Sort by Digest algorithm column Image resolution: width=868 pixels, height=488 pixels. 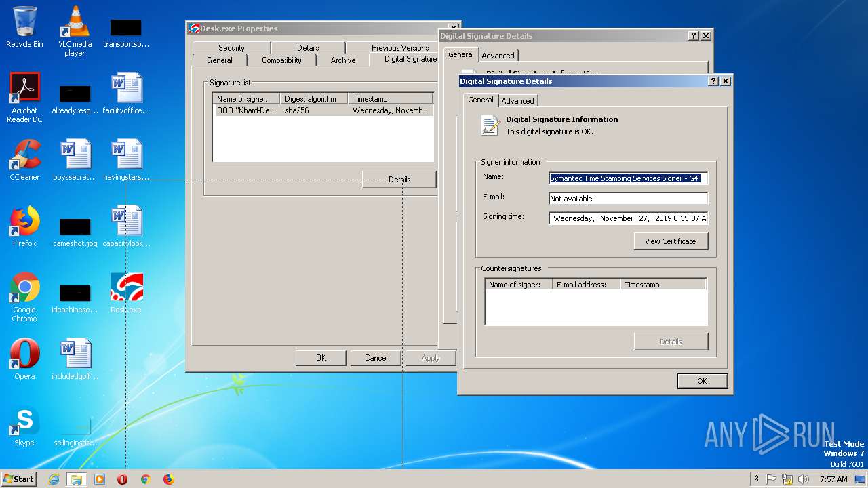click(313, 99)
